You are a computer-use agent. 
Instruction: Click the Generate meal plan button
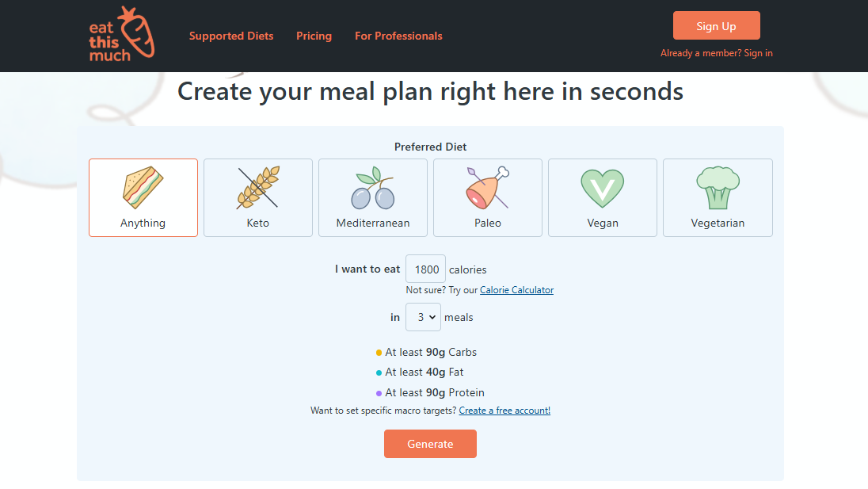point(430,444)
